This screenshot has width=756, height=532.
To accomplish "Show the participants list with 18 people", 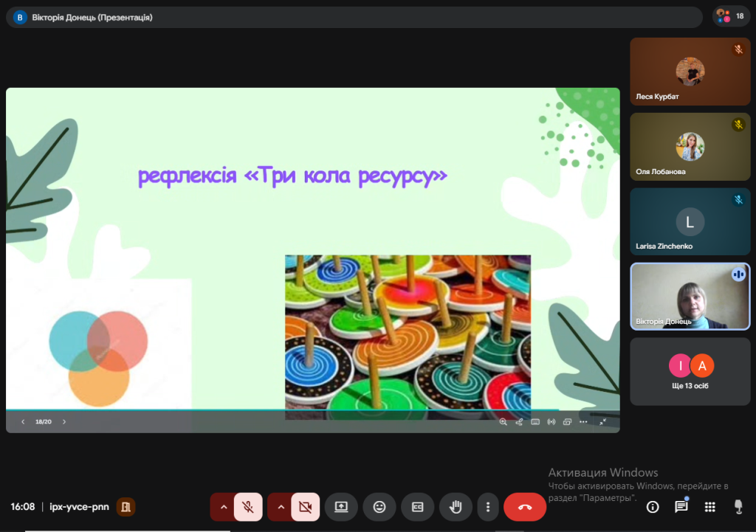I will coord(731,16).
